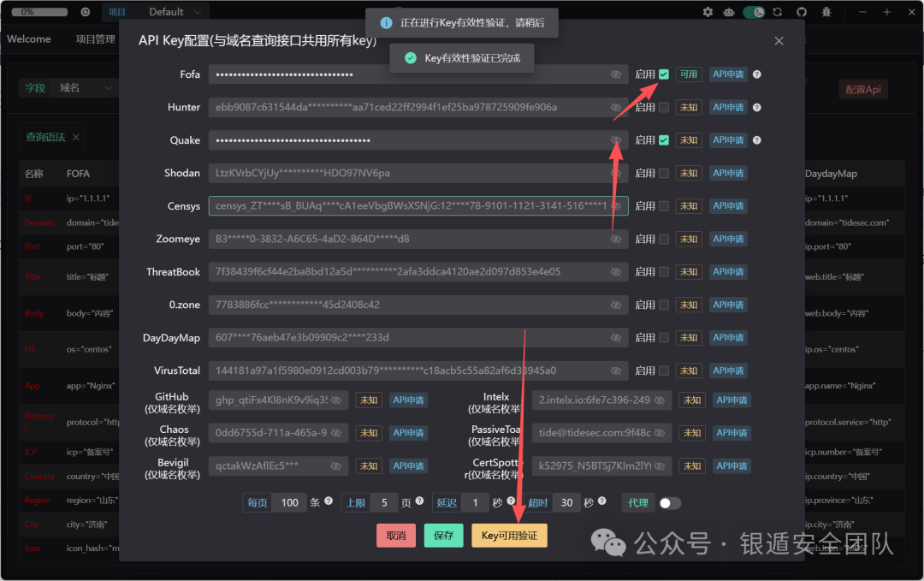Screen dimensions: 924x581
Task: Switch to the Welcome tab
Action: click(x=29, y=39)
